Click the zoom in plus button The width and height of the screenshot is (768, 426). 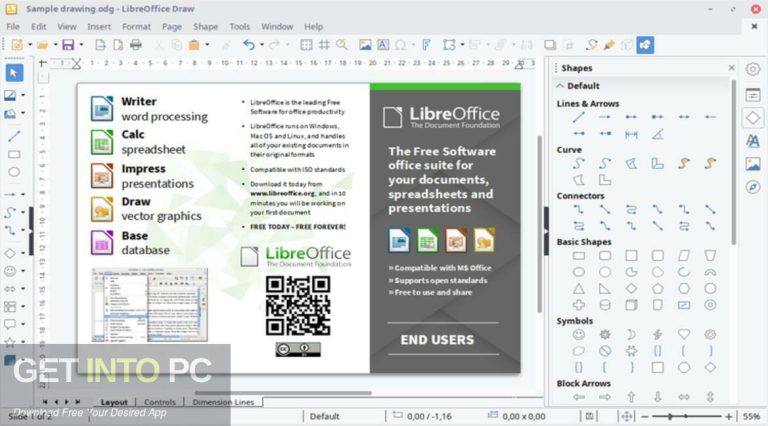coord(729,417)
